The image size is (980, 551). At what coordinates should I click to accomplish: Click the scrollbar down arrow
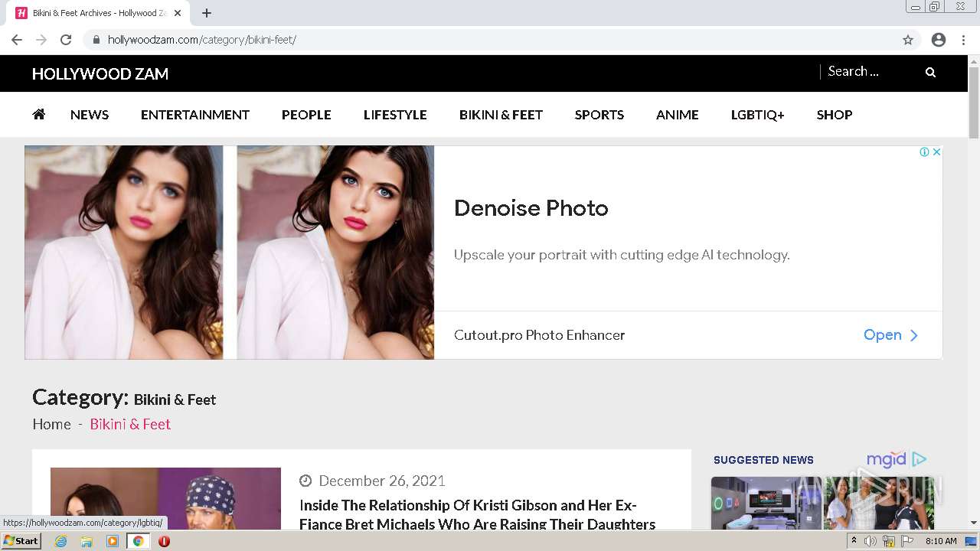[x=974, y=523]
